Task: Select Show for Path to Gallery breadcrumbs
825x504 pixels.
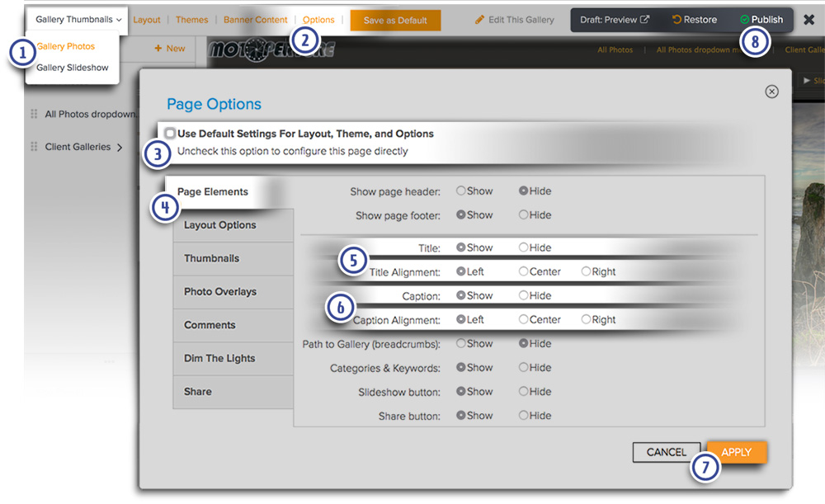Action: click(461, 343)
